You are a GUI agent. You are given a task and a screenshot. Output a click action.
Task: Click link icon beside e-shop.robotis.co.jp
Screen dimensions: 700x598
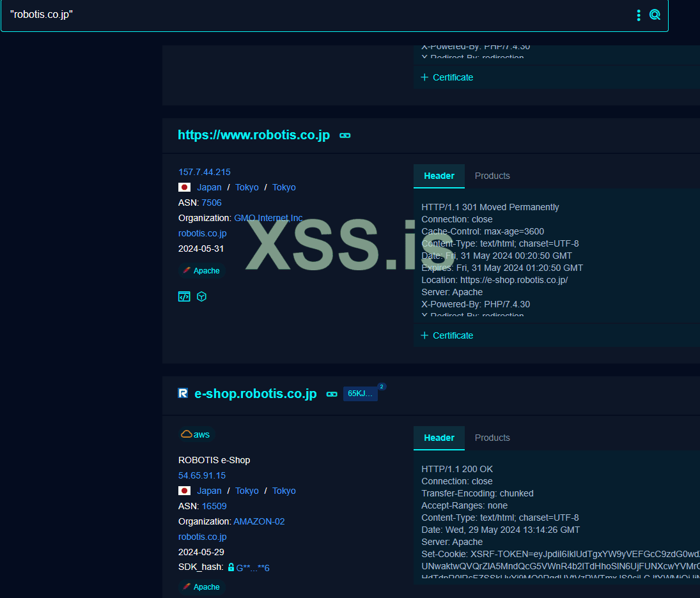click(332, 394)
